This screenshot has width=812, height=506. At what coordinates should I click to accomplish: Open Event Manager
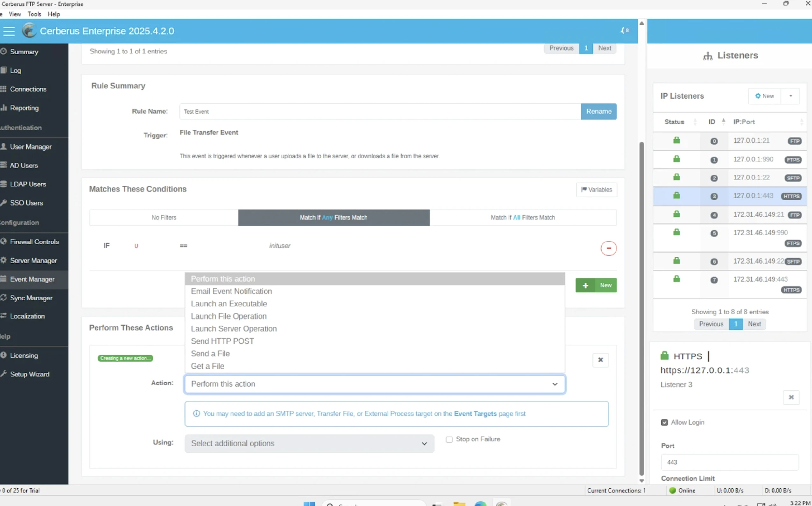(32, 279)
